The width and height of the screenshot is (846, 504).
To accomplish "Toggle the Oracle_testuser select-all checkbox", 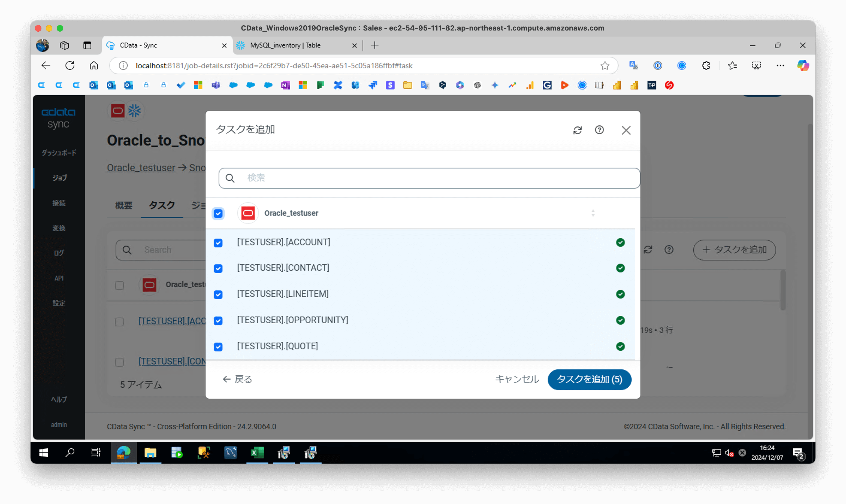I will (218, 214).
